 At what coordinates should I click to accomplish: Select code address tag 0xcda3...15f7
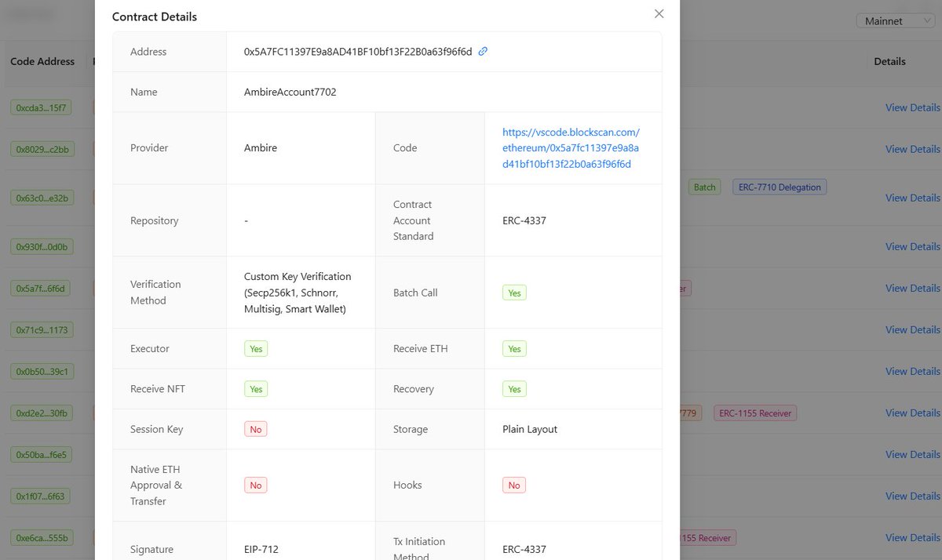pos(42,107)
